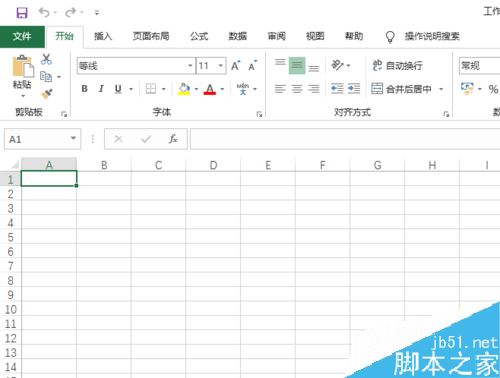
Task: Open the 数据 (Data) tab
Action: pos(238,36)
